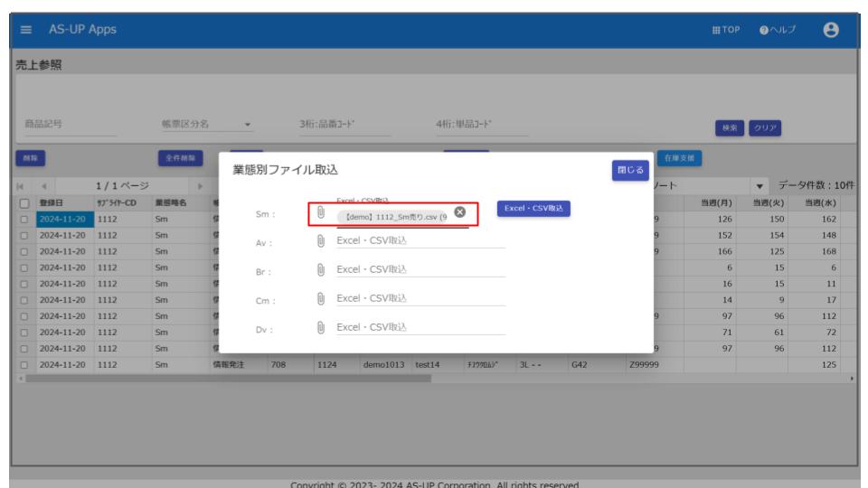Click the Av Excel・CSV取込 file input field
Screen dimensions: 868x488
click(x=420, y=240)
